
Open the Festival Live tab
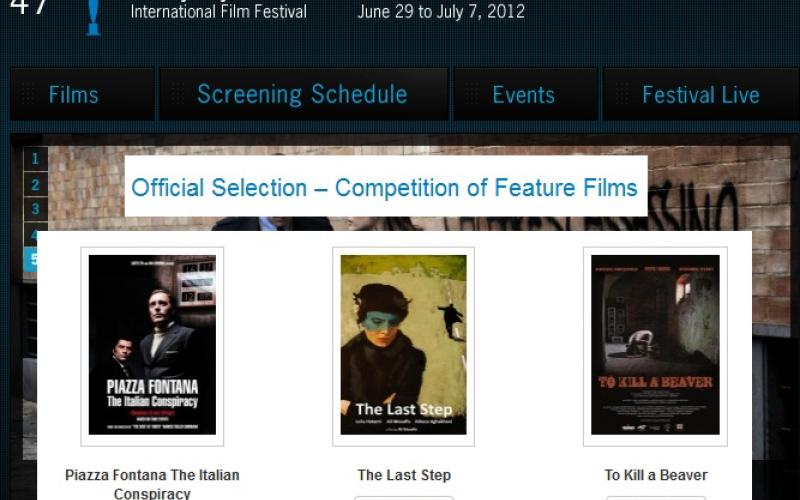(x=701, y=94)
